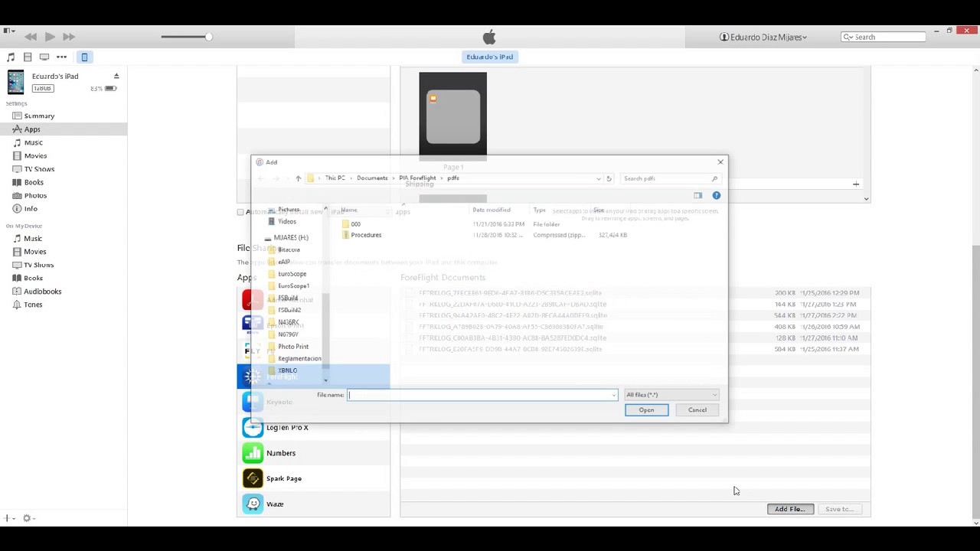This screenshot has width=980, height=551.
Task: Open Books under On My Device
Action: [x=33, y=278]
